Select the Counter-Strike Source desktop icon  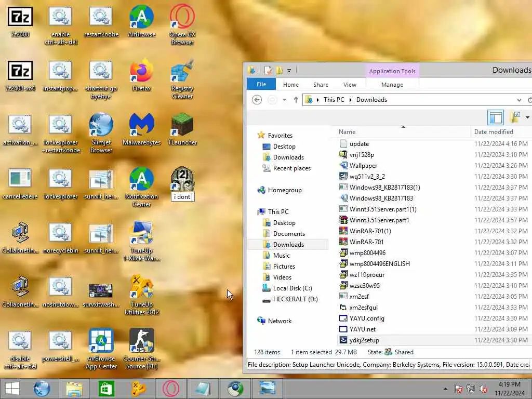click(x=141, y=349)
